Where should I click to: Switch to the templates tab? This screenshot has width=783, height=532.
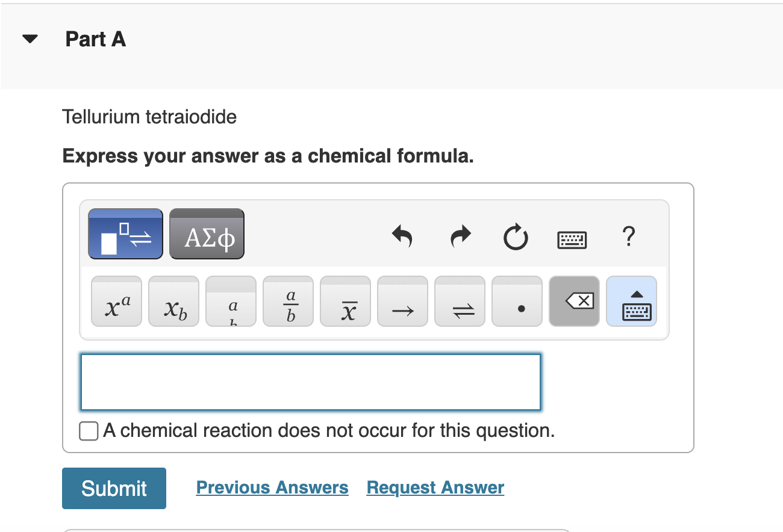point(125,234)
